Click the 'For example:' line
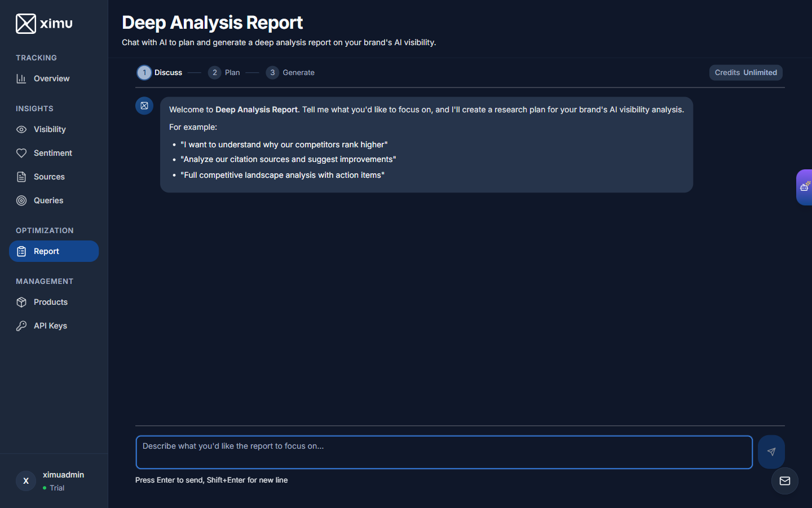The width and height of the screenshot is (812, 508). coord(193,127)
